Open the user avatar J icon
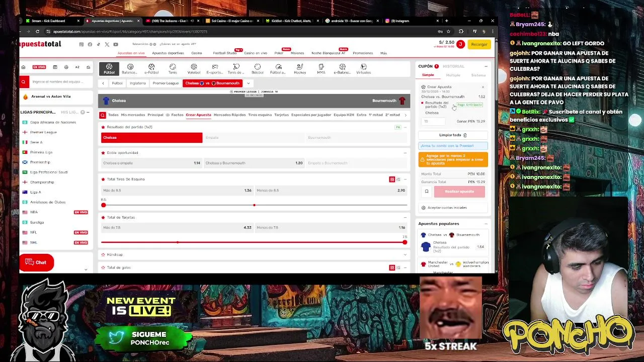This screenshot has width=644, height=362. coord(460,44)
